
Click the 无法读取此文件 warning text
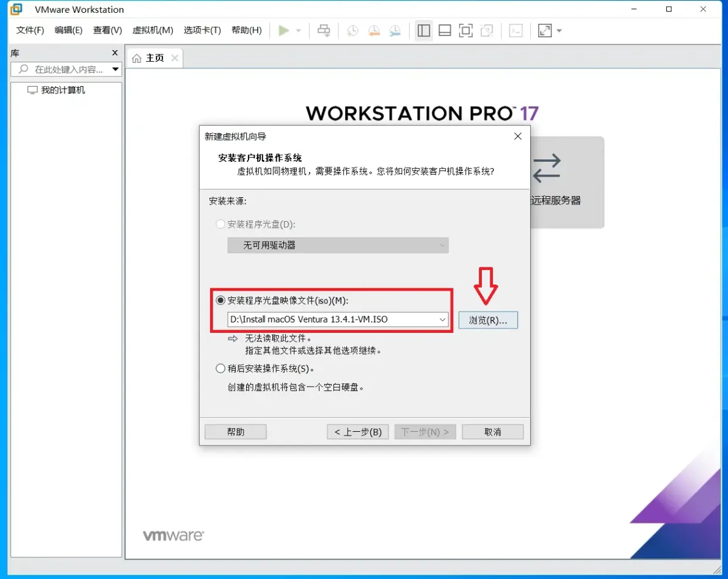(x=278, y=338)
